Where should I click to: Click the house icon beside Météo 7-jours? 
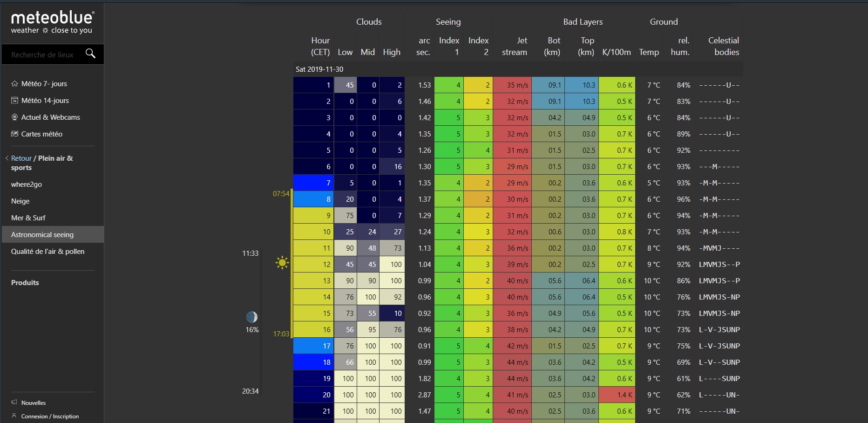[14, 84]
